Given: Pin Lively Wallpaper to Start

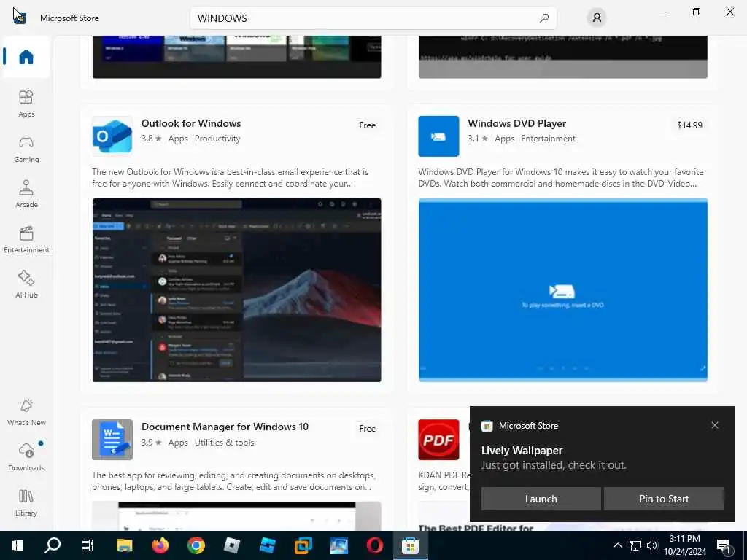Looking at the screenshot, I should pyautogui.click(x=664, y=499).
